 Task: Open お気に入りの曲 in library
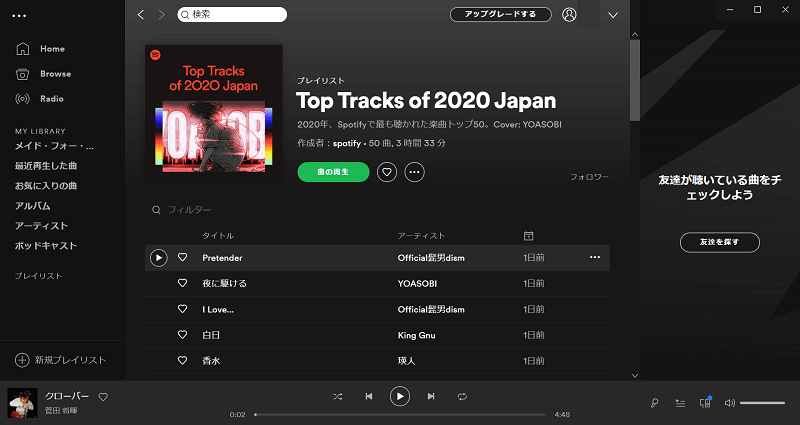click(46, 186)
